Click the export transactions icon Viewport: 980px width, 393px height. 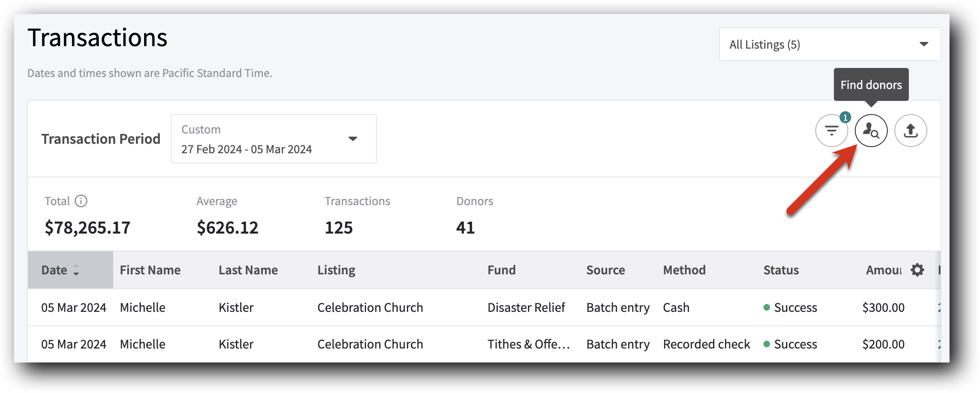point(910,130)
